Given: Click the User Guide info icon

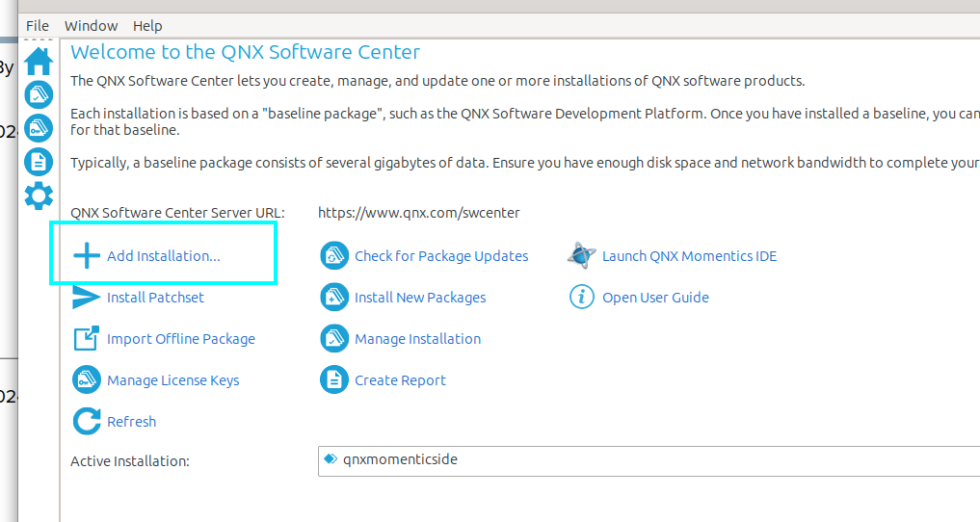Looking at the screenshot, I should point(581,297).
